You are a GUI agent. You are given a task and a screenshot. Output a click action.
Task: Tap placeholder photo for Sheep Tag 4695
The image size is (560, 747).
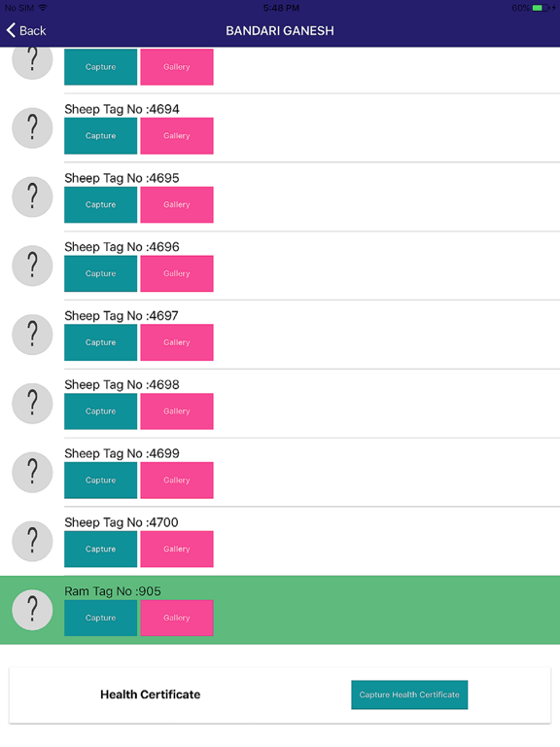click(32, 196)
